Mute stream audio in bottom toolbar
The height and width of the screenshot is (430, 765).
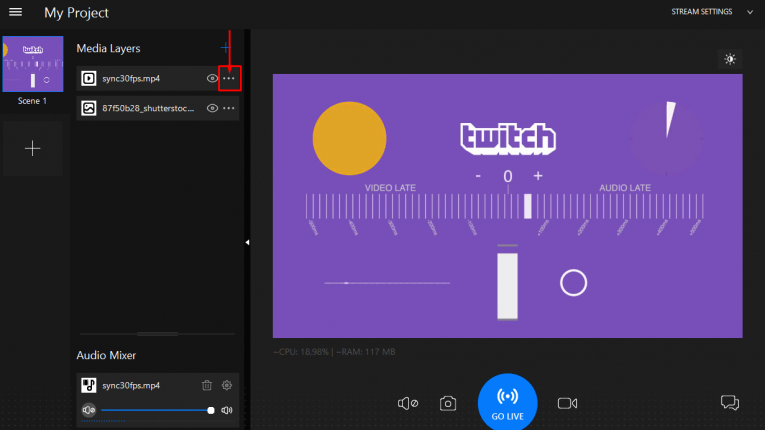pos(407,403)
